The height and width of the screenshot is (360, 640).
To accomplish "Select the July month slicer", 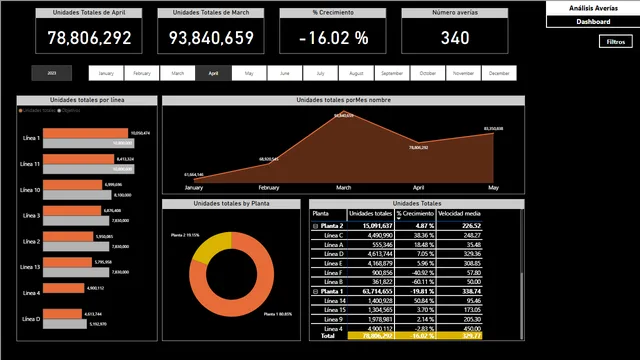I will (x=320, y=73).
